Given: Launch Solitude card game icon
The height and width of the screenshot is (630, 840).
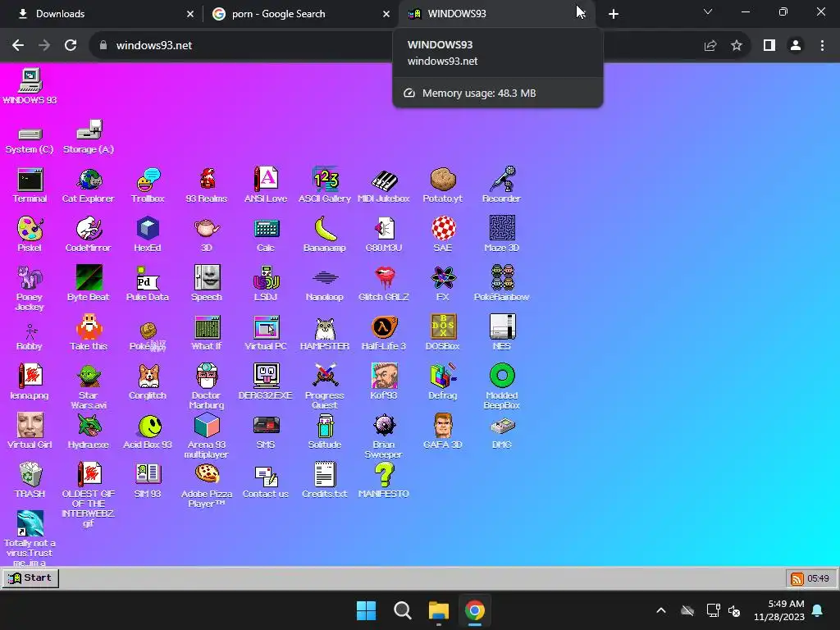Looking at the screenshot, I should tap(325, 431).
